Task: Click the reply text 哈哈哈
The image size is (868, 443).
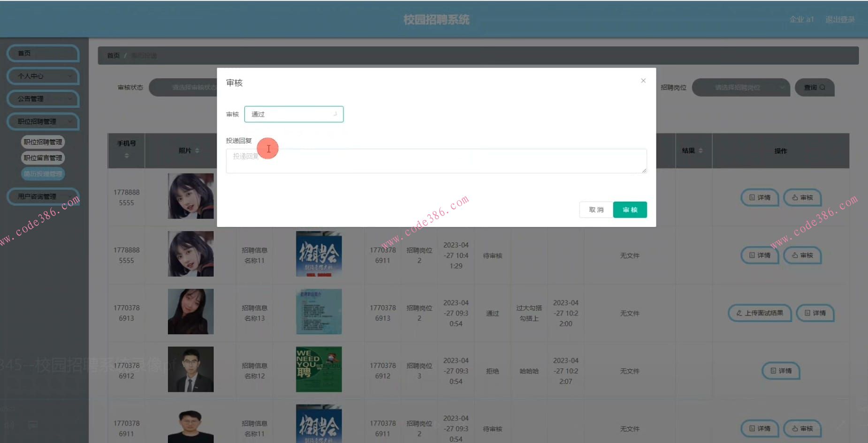Action: 529,371
